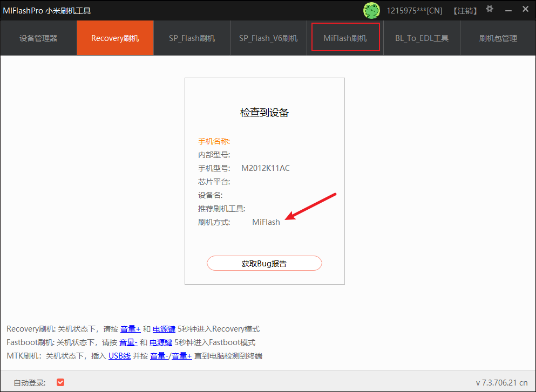Click the orange 手机名称 label

pyautogui.click(x=214, y=141)
